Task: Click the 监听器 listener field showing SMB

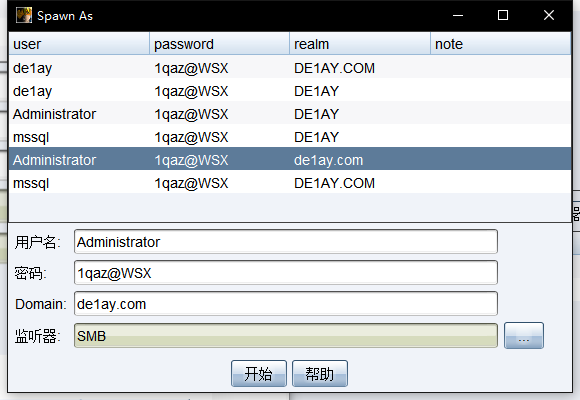Action: [x=286, y=336]
